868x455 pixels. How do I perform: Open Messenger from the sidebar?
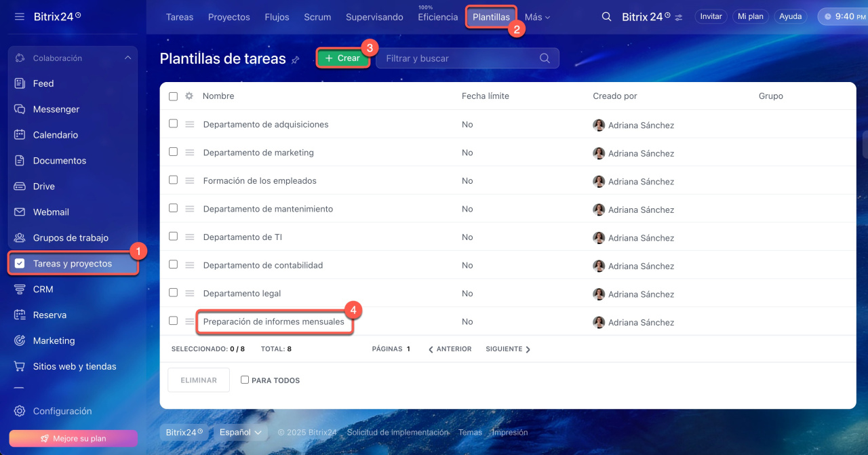pos(56,109)
